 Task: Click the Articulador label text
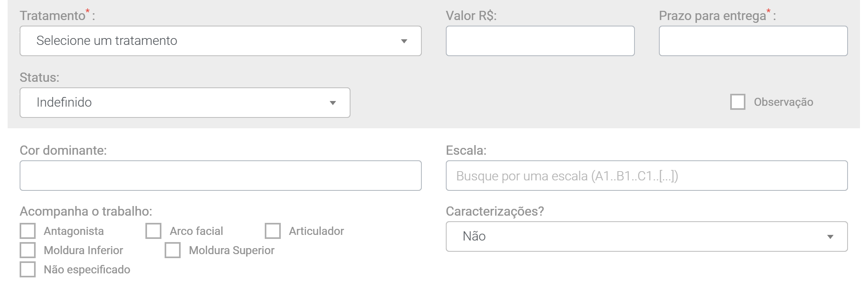point(316,231)
